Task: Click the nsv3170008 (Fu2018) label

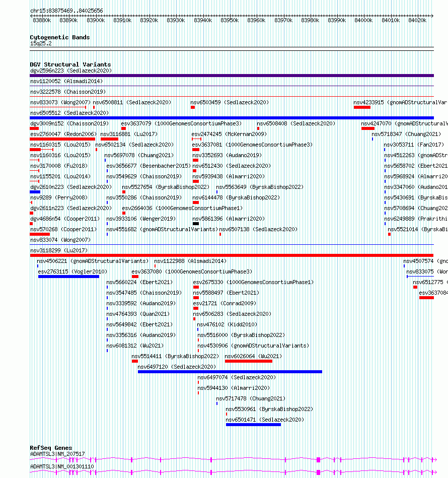Action: 59,166
